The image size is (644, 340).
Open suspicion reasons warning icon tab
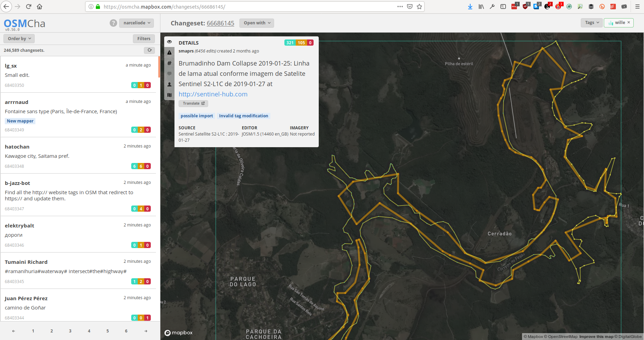click(169, 52)
